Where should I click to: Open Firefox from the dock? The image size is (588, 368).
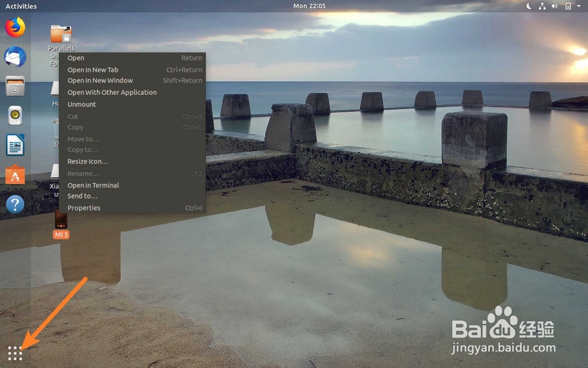click(x=15, y=26)
